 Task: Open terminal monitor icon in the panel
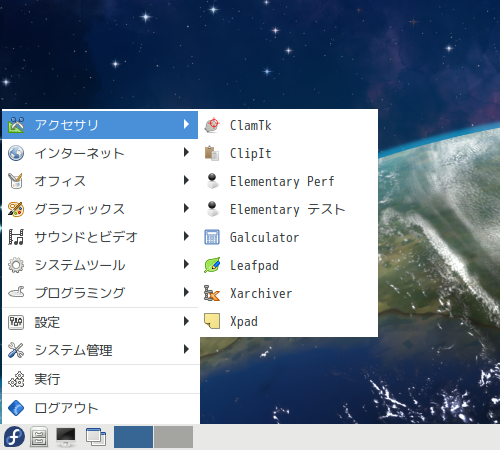click(66, 437)
